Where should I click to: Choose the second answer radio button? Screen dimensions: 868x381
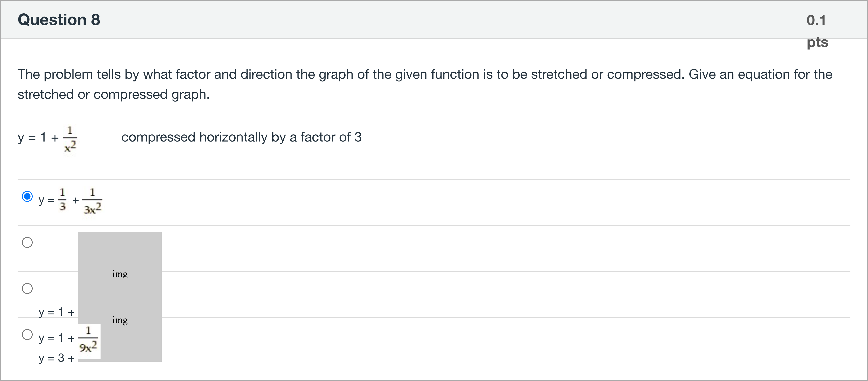point(27,242)
